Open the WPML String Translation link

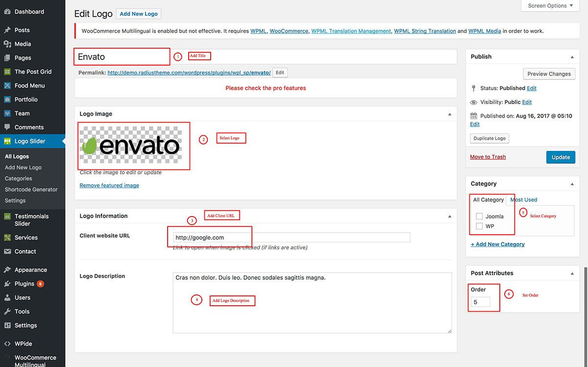(x=425, y=31)
